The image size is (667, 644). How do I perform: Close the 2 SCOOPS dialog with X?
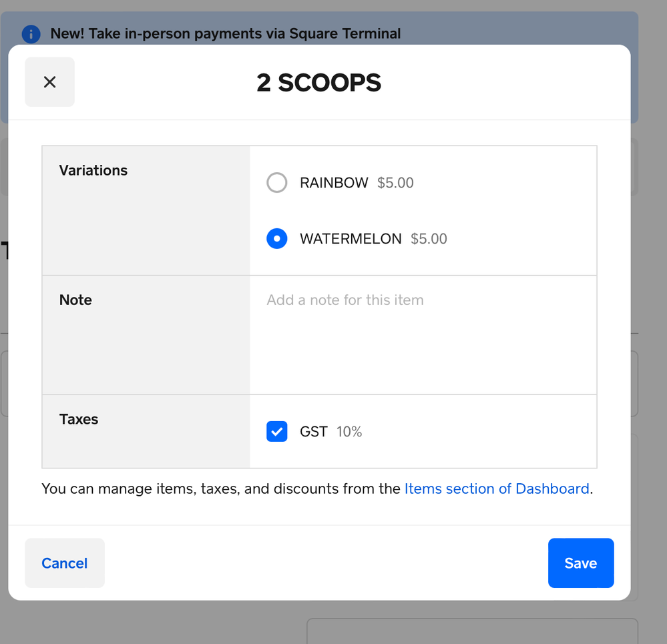pos(49,82)
